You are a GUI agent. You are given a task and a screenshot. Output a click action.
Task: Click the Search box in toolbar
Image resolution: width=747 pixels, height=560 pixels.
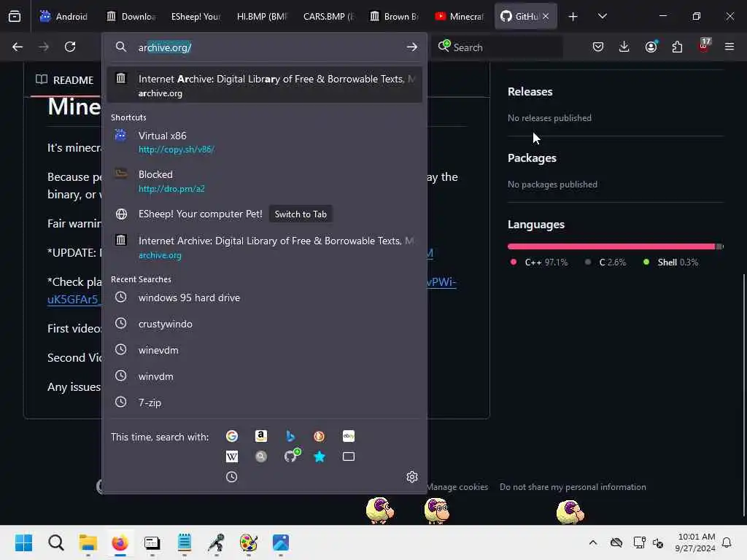pyautogui.click(x=498, y=47)
